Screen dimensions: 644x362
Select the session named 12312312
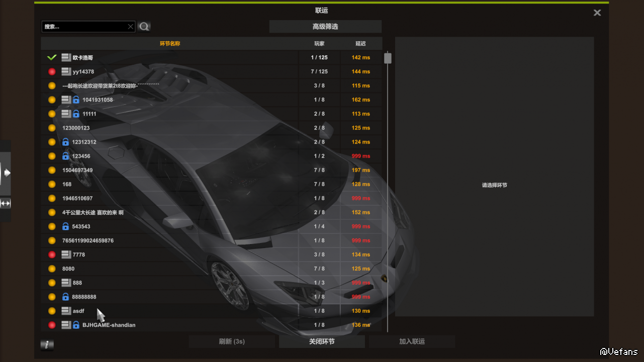pyautogui.click(x=212, y=142)
